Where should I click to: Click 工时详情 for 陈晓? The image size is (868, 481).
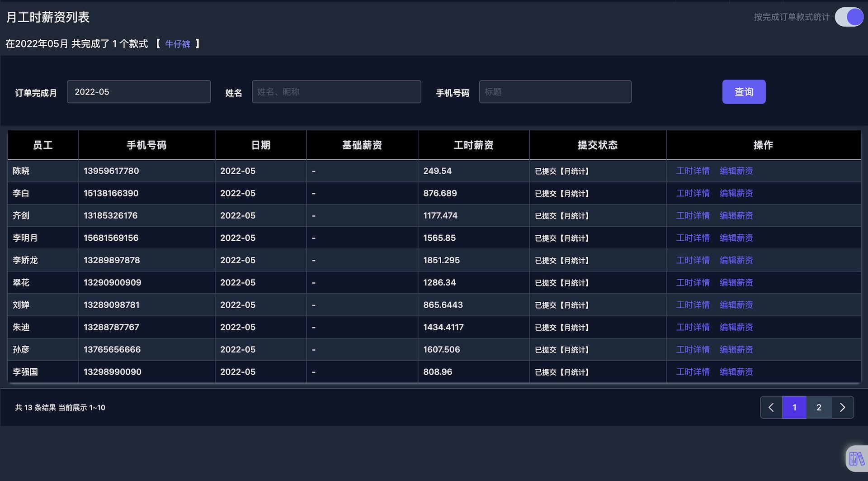tap(692, 171)
